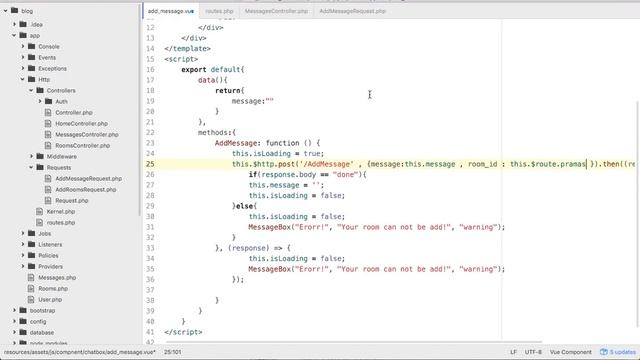Click AddMessageRequest.php file icon in tree

[48, 178]
